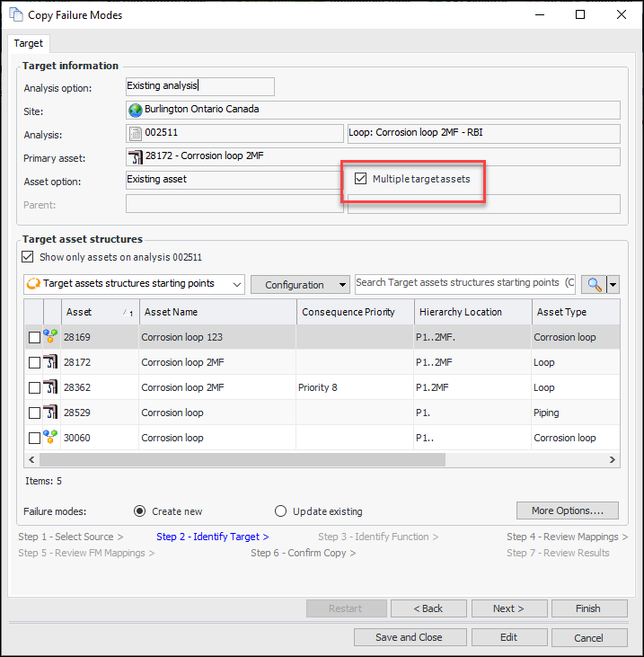This screenshot has height=657, width=644.
Task: Uncheck Show only assets on analysis 002511
Action: pos(27,256)
